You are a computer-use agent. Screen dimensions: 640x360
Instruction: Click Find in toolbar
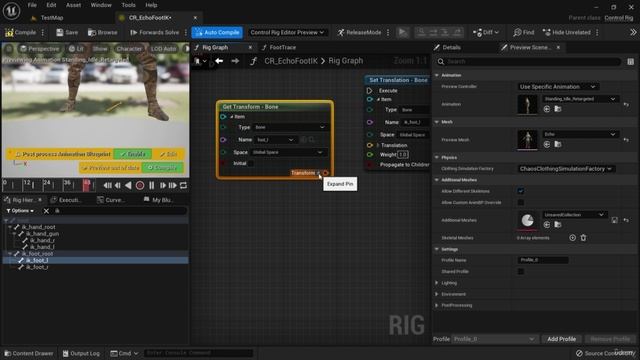click(524, 32)
